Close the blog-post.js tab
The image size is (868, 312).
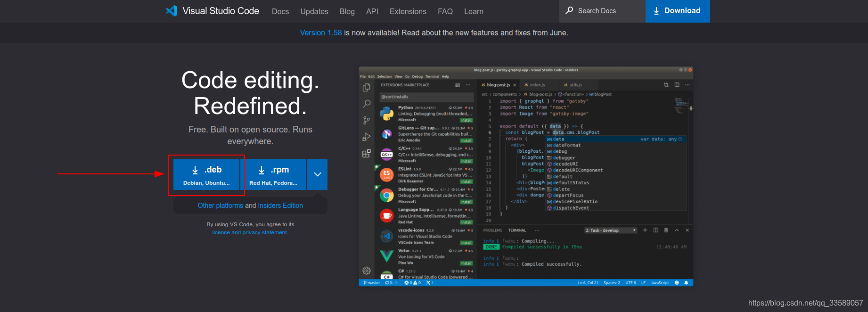(515, 85)
